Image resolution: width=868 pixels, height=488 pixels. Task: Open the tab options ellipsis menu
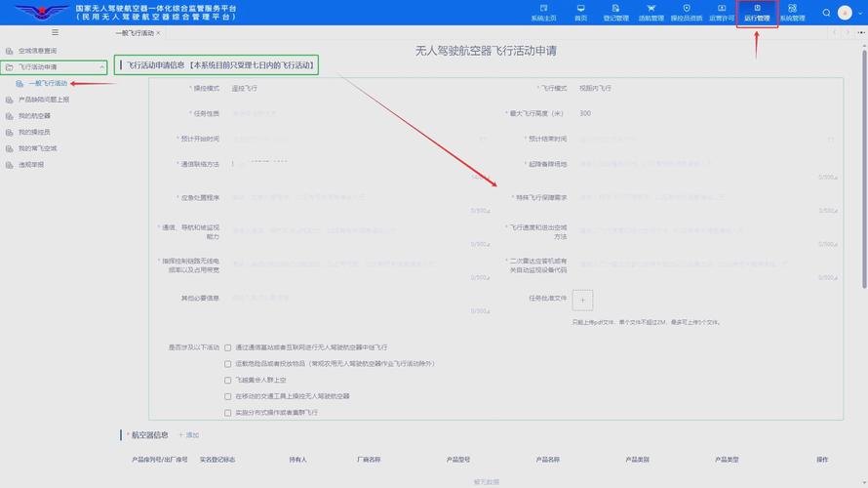[861, 32]
